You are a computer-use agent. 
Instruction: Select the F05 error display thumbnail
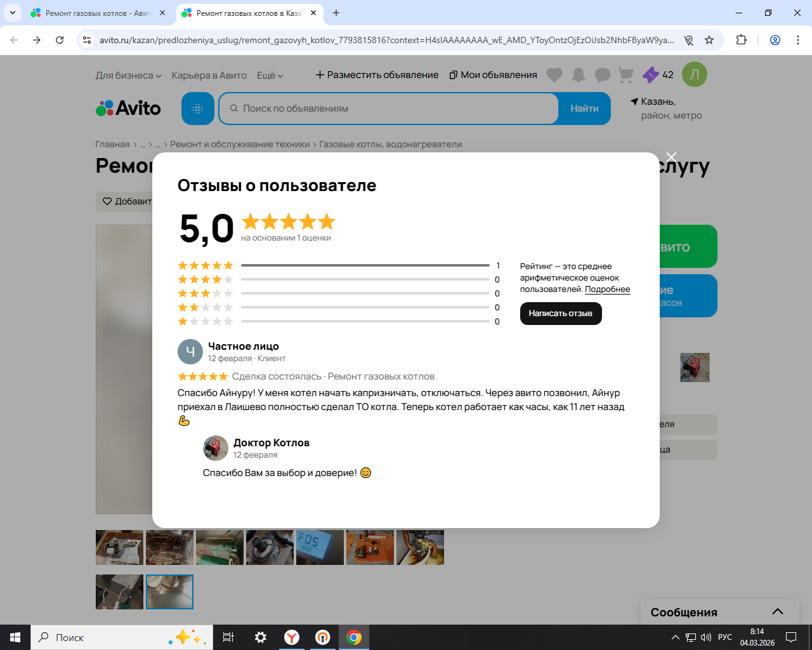[x=320, y=547]
